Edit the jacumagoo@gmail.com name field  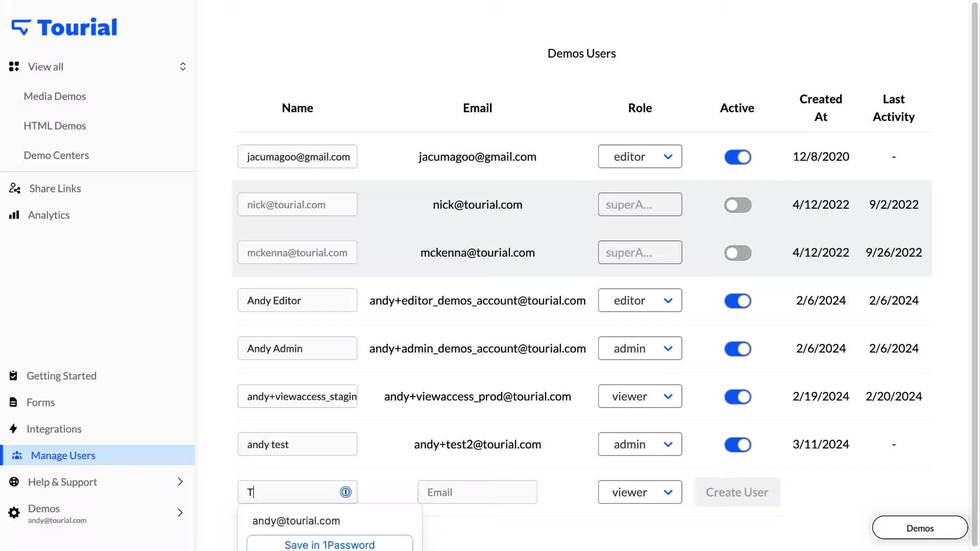[x=298, y=157]
